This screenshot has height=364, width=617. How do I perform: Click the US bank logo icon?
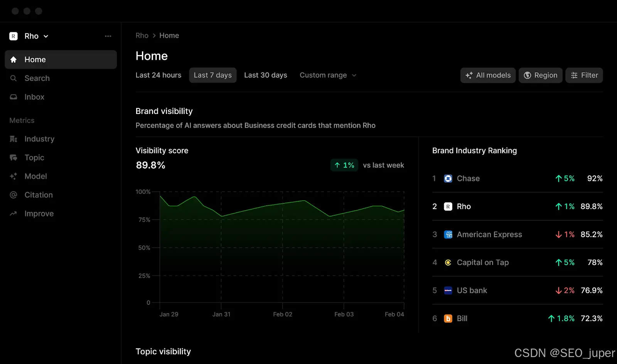click(448, 290)
